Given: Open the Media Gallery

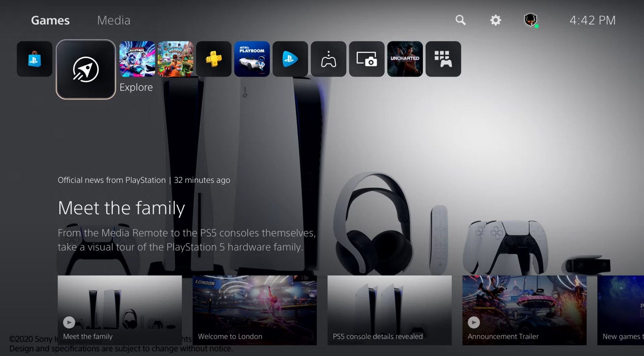Looking at the screenshot, I should 367,59.
